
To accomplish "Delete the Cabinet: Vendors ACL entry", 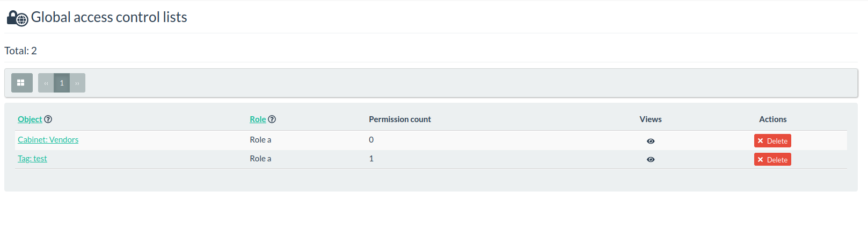I will [x=772, y=141].
